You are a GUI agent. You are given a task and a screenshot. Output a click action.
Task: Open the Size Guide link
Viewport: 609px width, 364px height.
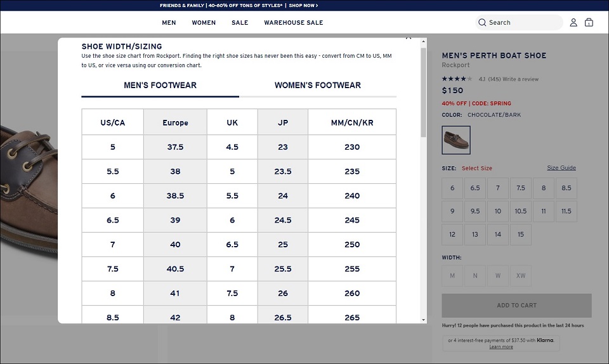click(x=561, y=167)
